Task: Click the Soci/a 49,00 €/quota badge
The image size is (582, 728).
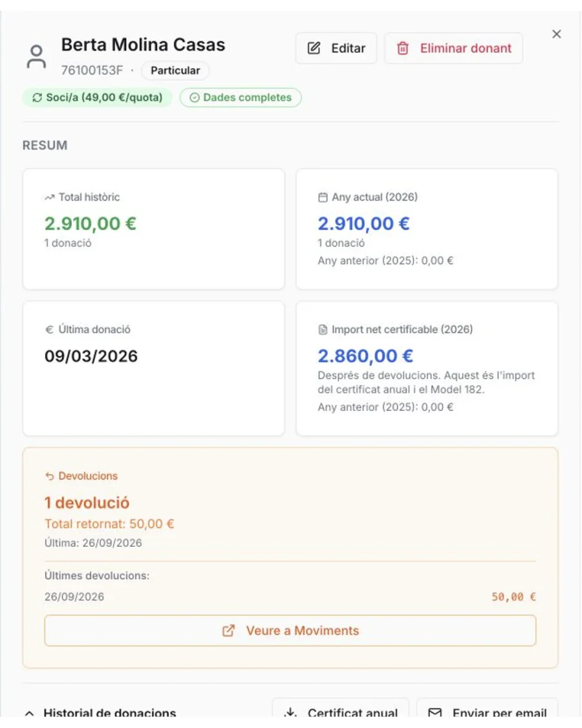Action: pos(97,98)
